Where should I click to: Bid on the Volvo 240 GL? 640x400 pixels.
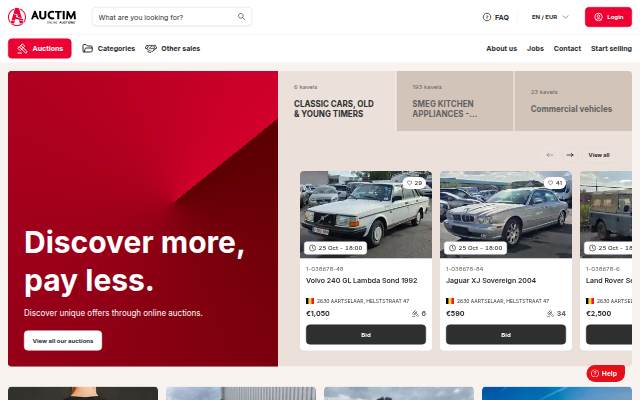[366, 335]
